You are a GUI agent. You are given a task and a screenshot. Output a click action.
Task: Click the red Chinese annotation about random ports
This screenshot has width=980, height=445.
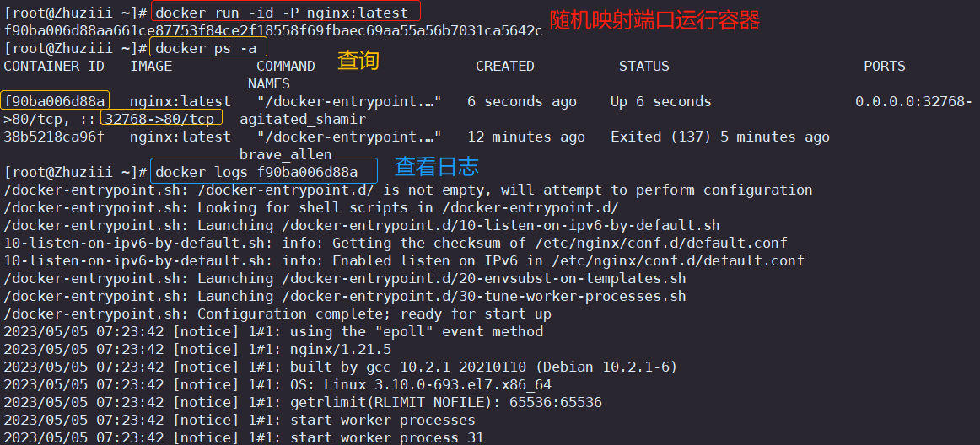pyautogui.click(x=654, y=21)
